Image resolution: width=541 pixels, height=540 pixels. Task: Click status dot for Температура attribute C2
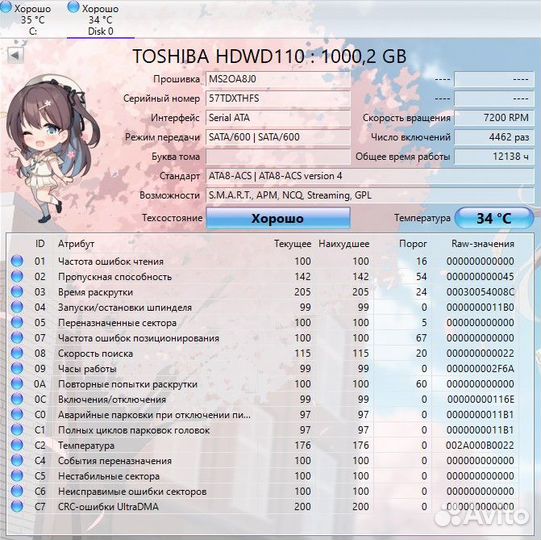tap(17, 445)
